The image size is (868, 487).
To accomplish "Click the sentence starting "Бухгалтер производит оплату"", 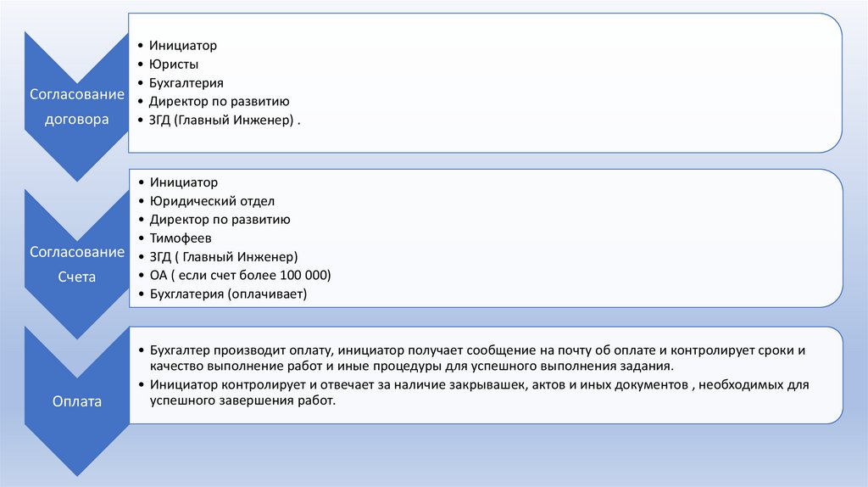I will pyautogui.click(x=476, y=357).
